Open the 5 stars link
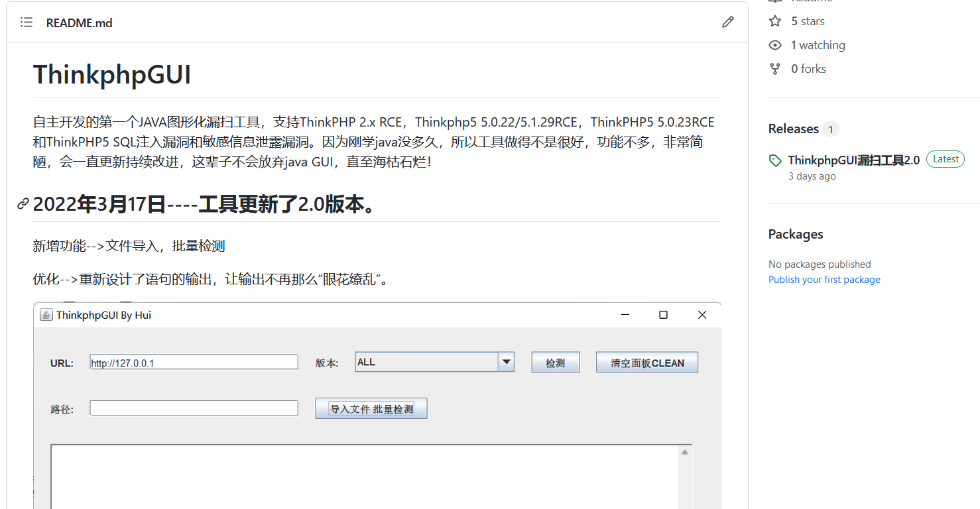Screen dimensions: 980x509 click(808, 21)
